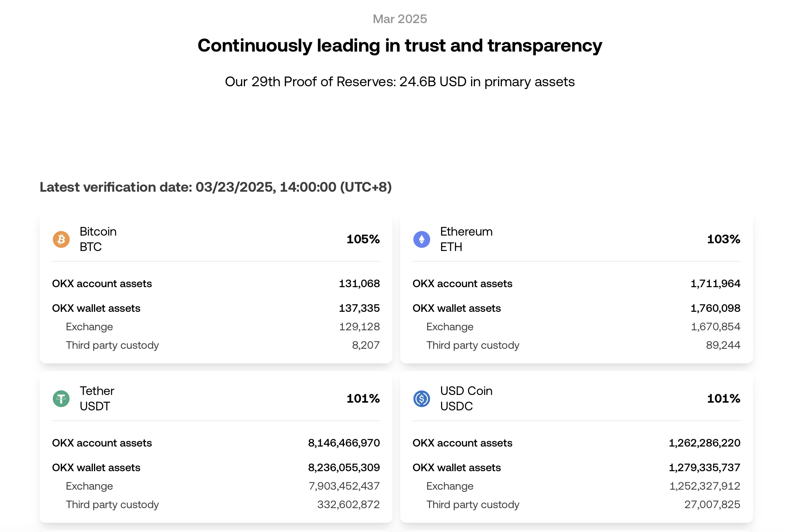Click the orange Bitcoin logo icon
785x532 pixels.
(x=61, y=239)
